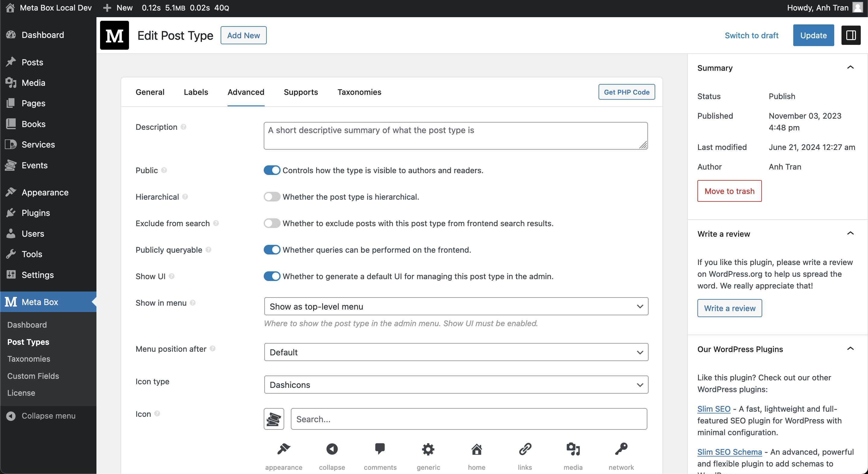The image size is (868, 474).
Task: Select the home dashicon
Action: point(476,449)
